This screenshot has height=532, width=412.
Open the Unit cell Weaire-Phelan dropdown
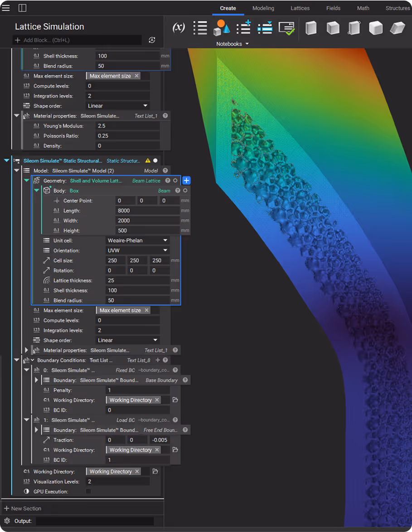(138, 240)
